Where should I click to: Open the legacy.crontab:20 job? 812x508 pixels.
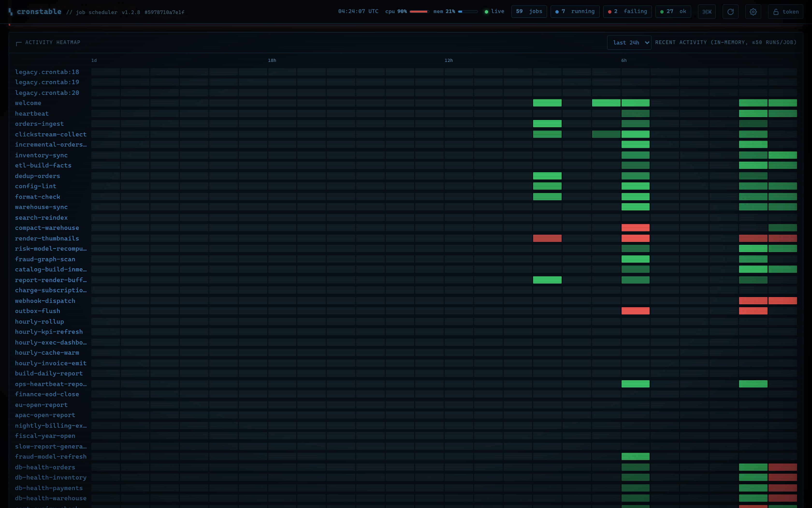click(x=47, y=93)
